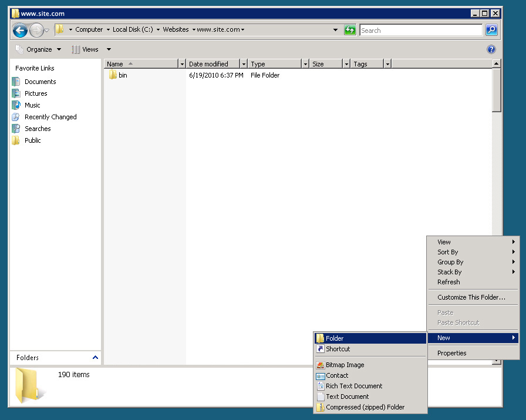Screen dimensions: 526x420
Task: Select the bin folder icon
Action: point(113,75)
